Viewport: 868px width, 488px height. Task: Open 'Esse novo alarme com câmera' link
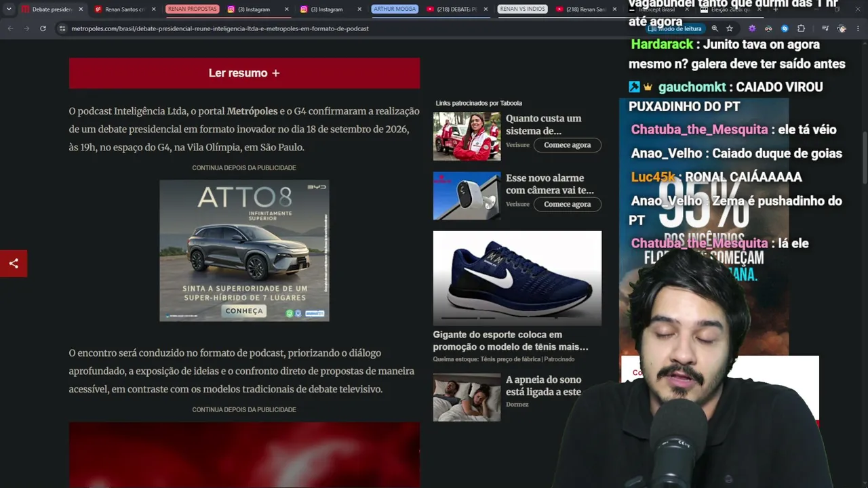[x=550, y=184]
